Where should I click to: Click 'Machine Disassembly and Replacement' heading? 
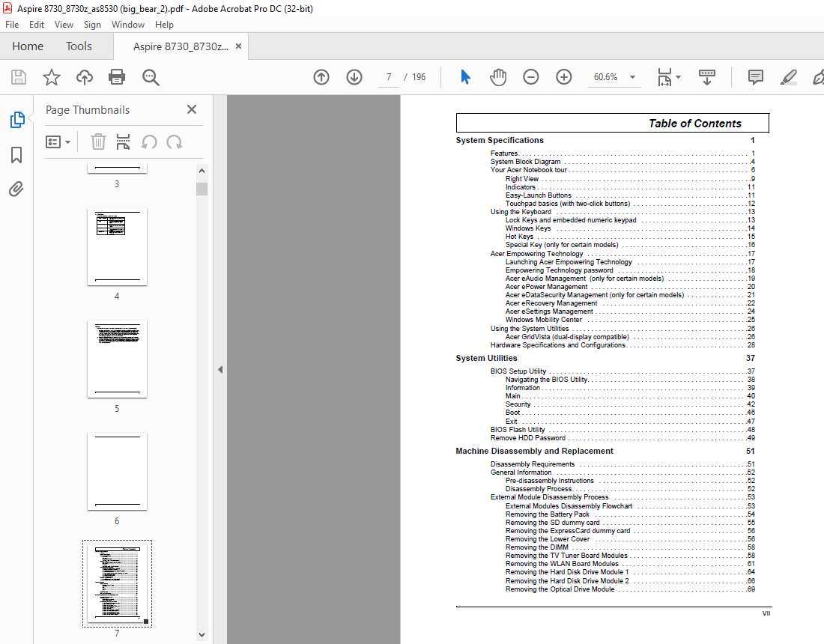[534, 452]
